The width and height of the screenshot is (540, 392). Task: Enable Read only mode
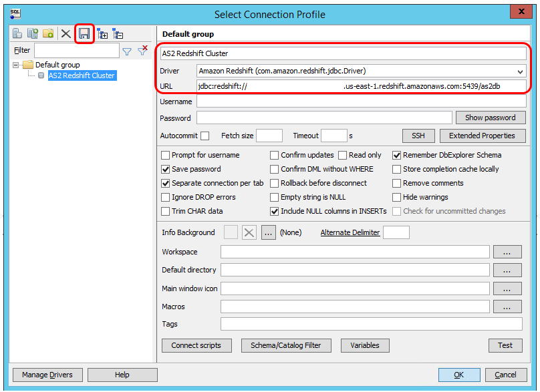(342, 155)
